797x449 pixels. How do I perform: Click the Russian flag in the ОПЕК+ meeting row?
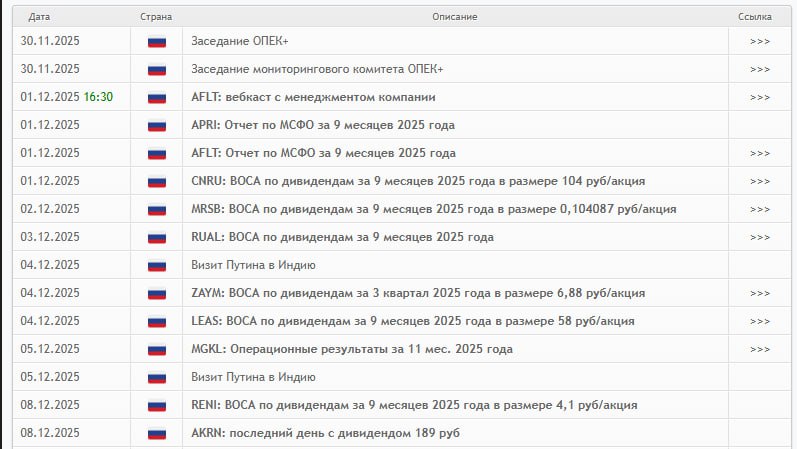pyautogui.click(x=156, y=41)
